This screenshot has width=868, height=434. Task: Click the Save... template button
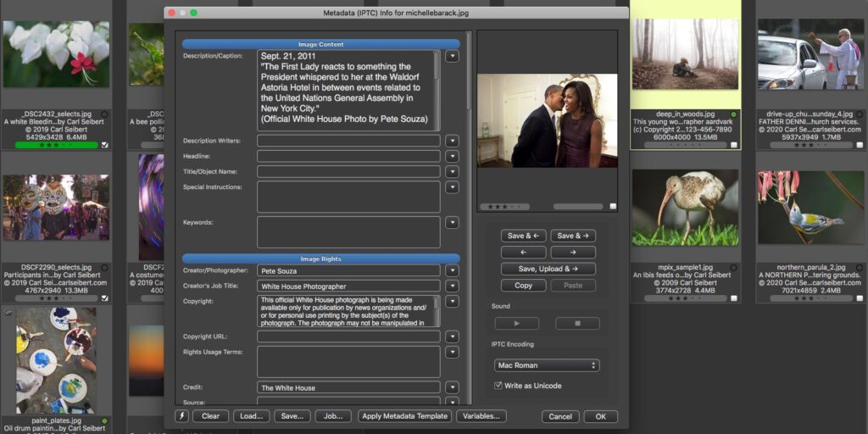292,416
